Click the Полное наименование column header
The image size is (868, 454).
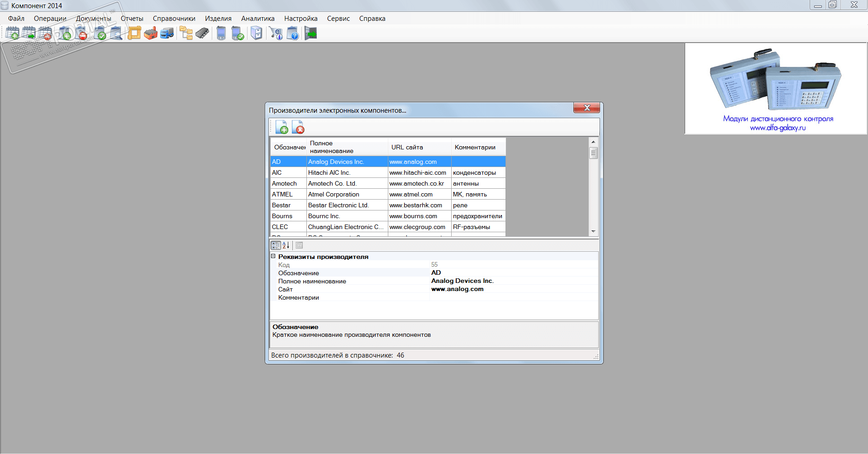[x=347, y=147]
